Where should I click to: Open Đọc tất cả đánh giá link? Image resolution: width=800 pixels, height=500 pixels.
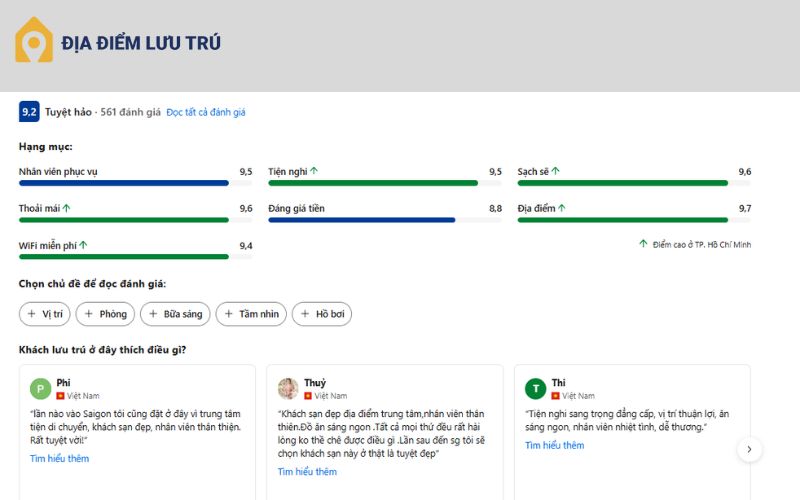click(x=205, y=112)
